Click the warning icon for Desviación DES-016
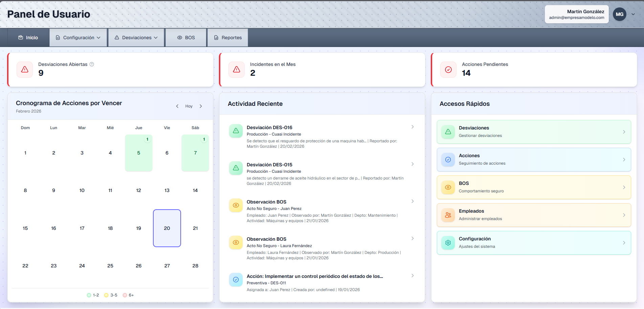This screenshot has width=644, height=309. (236, 131)
